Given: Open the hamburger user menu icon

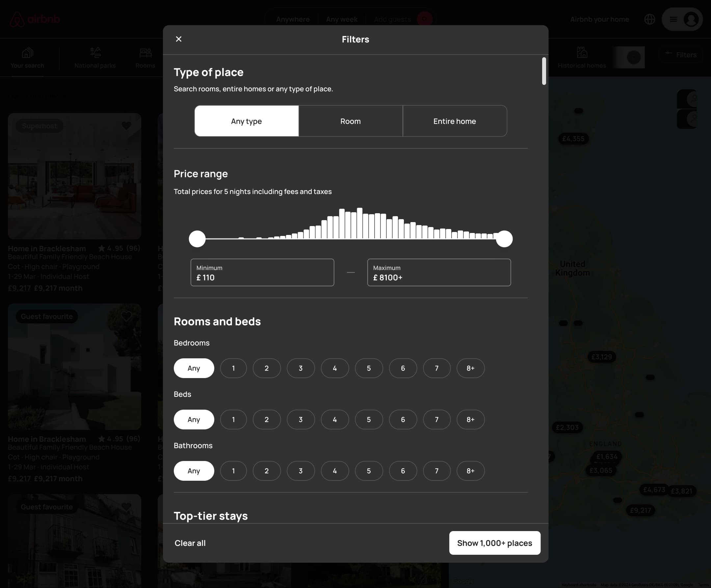Looking at the screenshot, I should (x=673, y=19).
